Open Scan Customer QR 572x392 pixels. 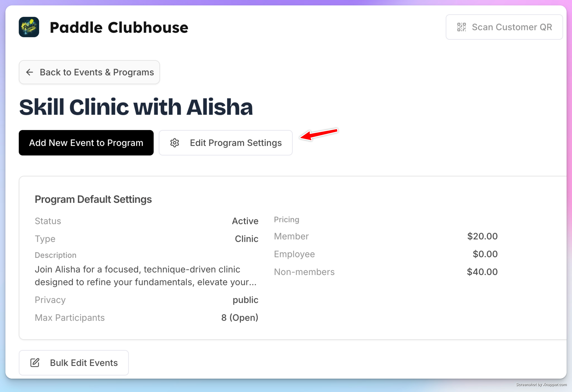tap(504, 27)
